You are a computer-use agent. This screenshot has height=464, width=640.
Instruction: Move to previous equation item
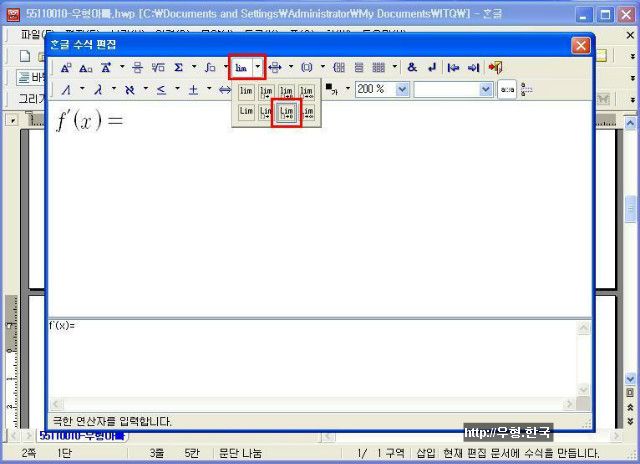(453, 68)
